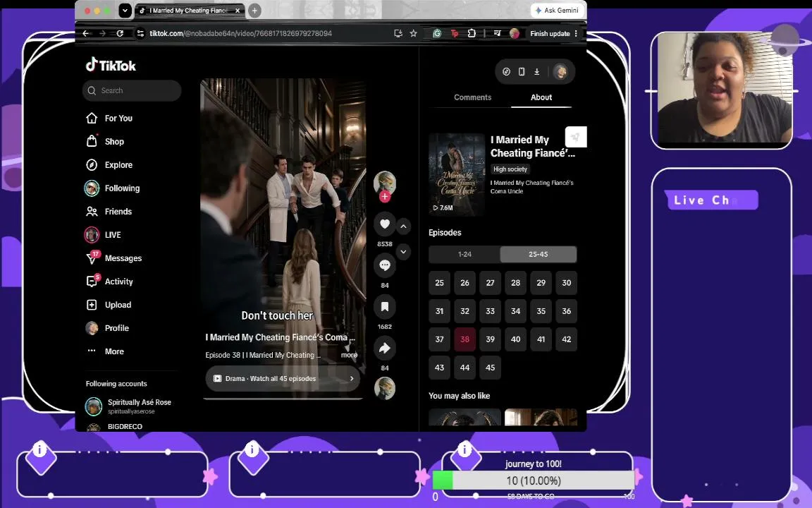Bookmark this page with the star icon
Screen dimensions: 812x508
[x=413, y=33]
